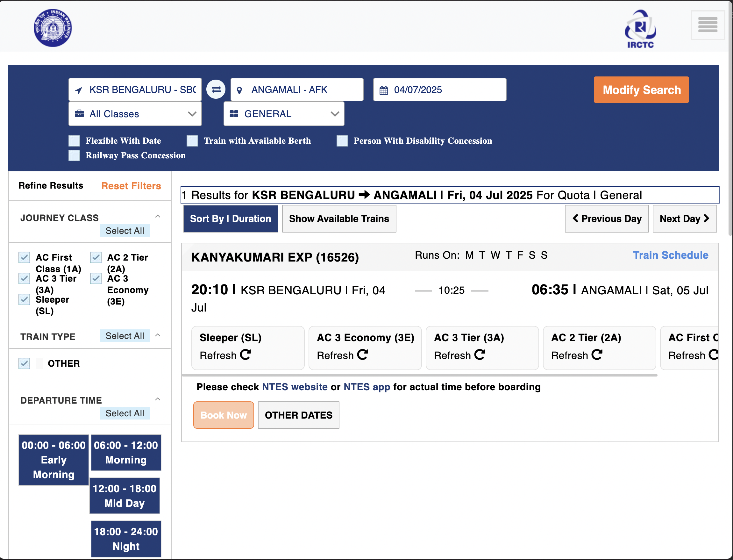Select the AC 3 Tier (3A) class card
Viewport: 733px width, 560px height.
tap(482, 348)
